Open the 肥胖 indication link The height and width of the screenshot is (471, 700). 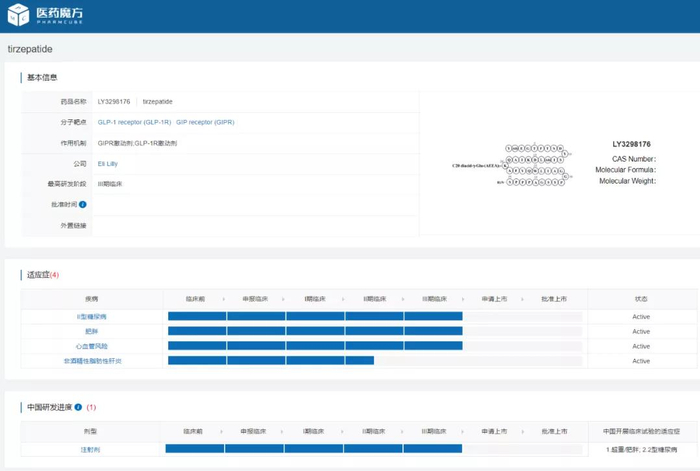pyautogui.click(x=91, y=331)
